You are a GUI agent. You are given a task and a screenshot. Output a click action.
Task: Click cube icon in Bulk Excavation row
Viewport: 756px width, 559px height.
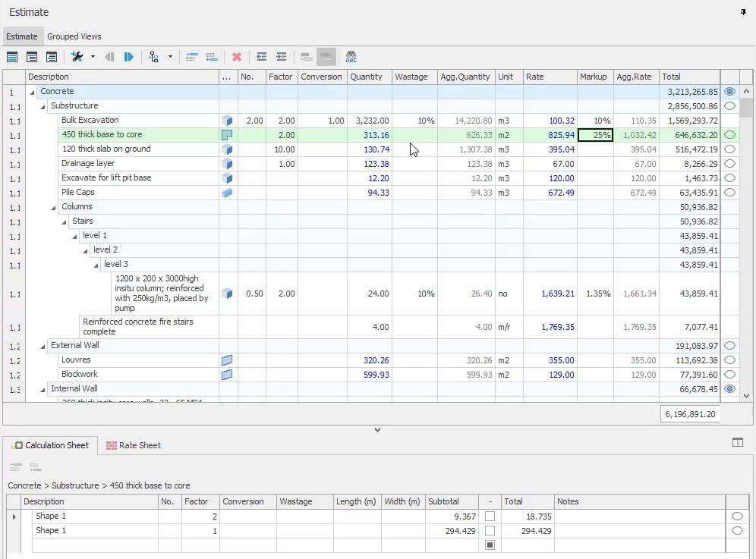pos(227,121)
